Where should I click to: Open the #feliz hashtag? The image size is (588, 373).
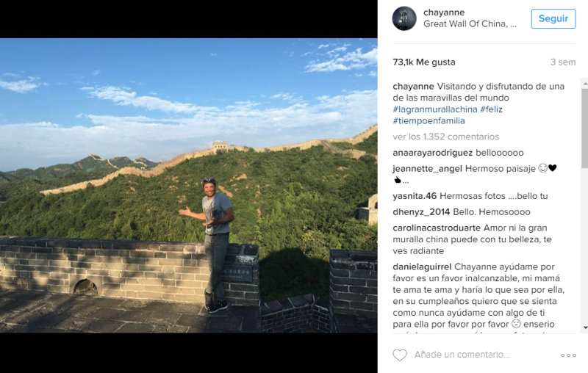[x=491, y=109]
